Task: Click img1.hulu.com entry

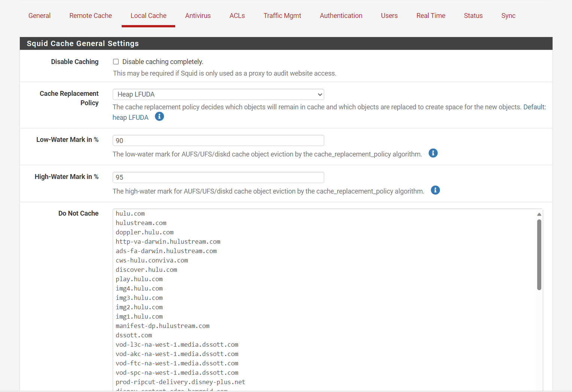Action: coord(139,316)
